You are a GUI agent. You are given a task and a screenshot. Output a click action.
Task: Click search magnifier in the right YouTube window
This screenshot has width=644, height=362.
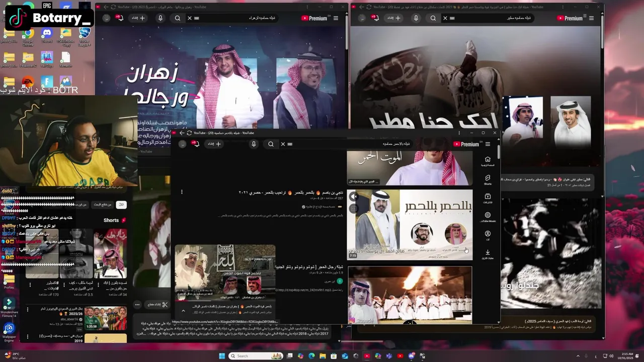(433, 18)
